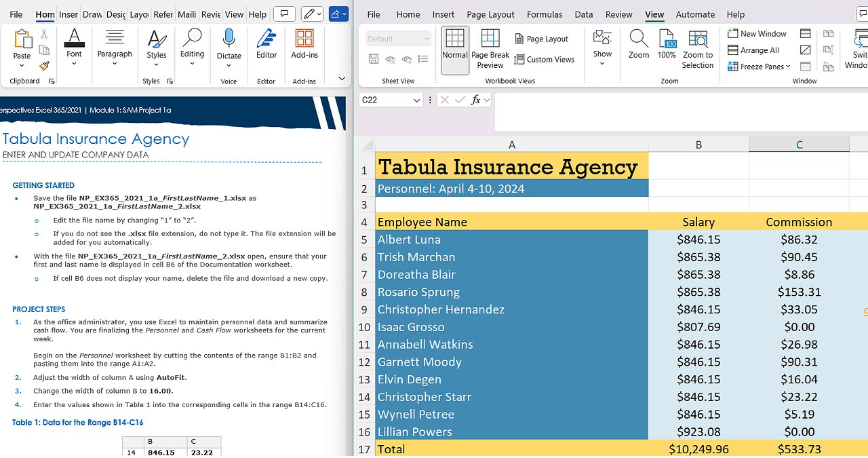This screenshot has height=458, width=868.
Task: Set zoom to 100% in Excel
Action: click(x=667, y=45)
